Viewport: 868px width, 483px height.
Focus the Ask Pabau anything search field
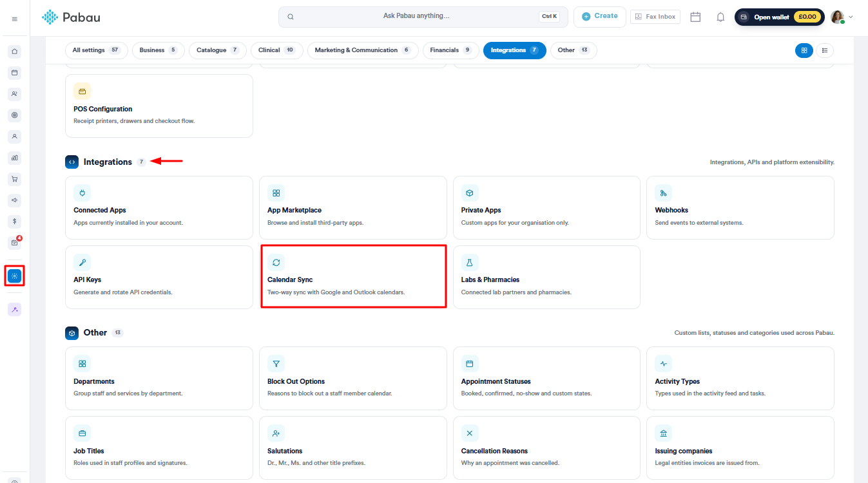click(423, 17)
